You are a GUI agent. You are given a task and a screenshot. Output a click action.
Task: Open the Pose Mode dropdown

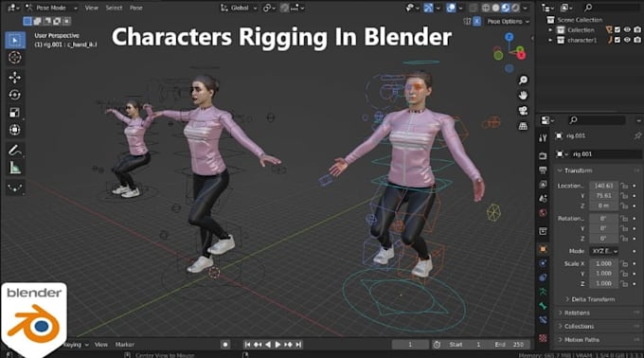(x=51, y=8)
